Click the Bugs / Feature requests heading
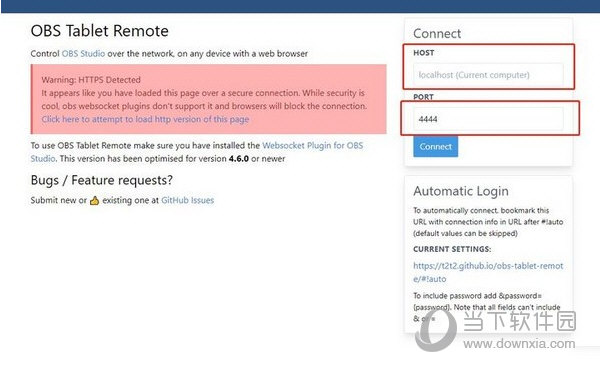Viewport: 600px width, 373px height. (102, 180)
